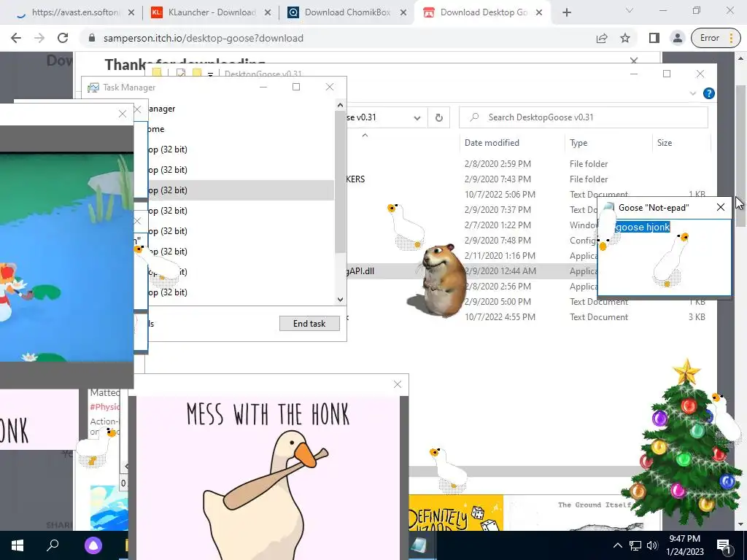This screenshot has height=560, width=747.
Task: Expand Explorer address path dropdown
Action: (417, 117)
